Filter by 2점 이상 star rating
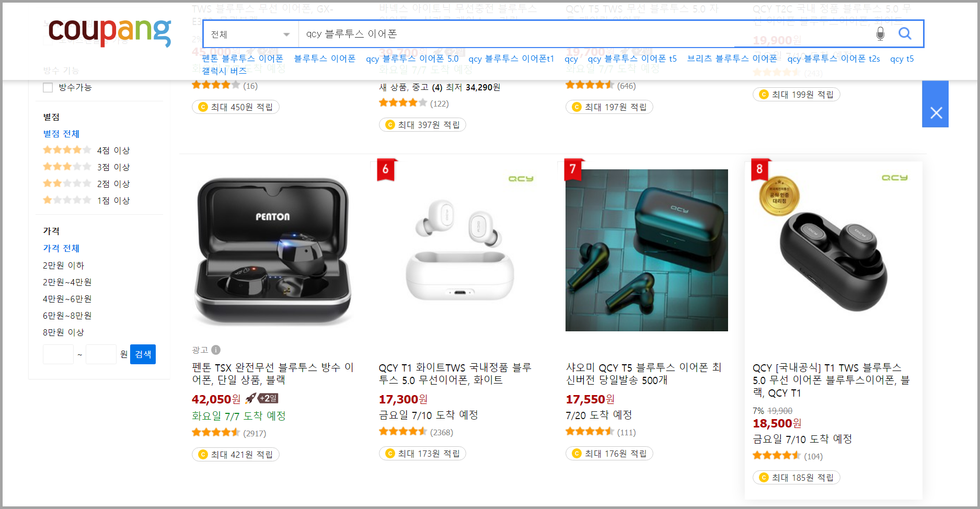 coord(86,184)
